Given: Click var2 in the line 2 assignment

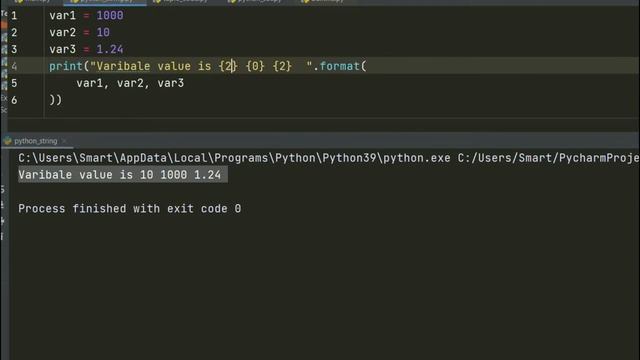Looking at the screenshot, I should pyautogui.click(x=62, y=32).
